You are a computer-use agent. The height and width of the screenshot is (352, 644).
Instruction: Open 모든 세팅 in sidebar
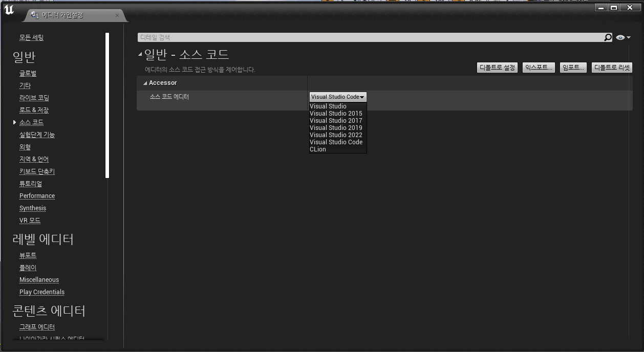(32, 38)
